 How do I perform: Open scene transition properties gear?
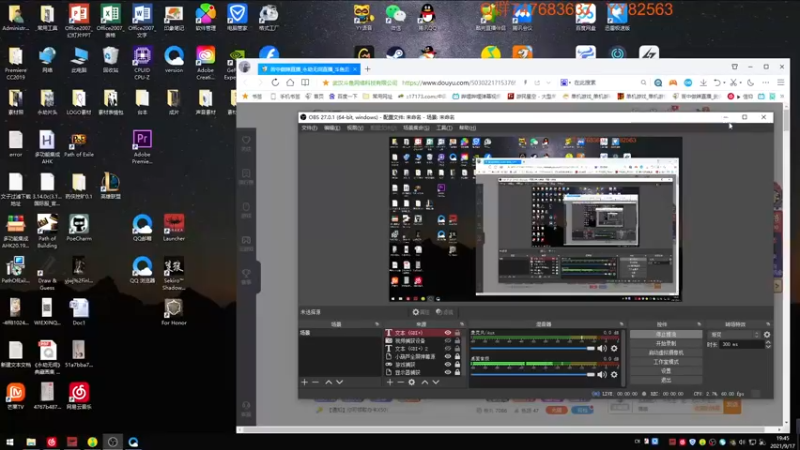click(767, 335)
